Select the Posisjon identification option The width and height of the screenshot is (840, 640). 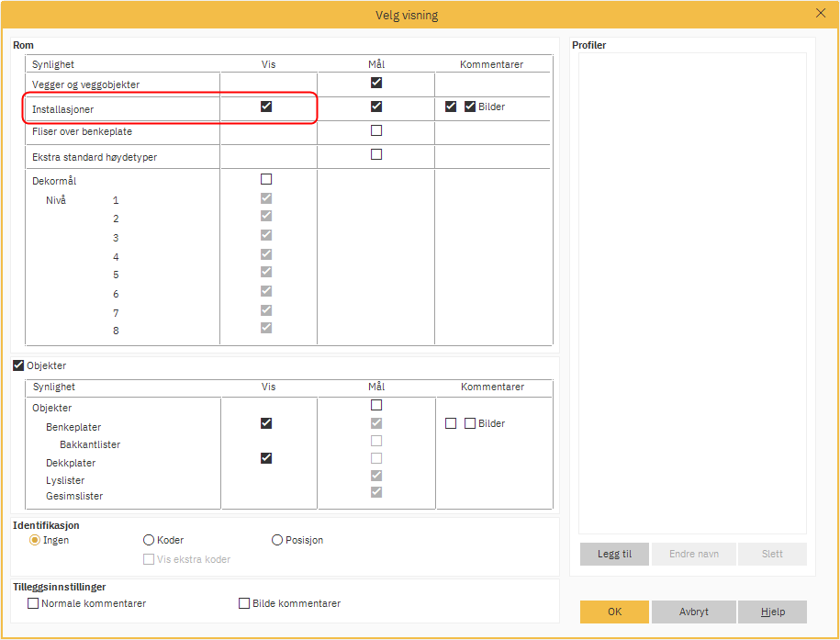tap(277, 540)
